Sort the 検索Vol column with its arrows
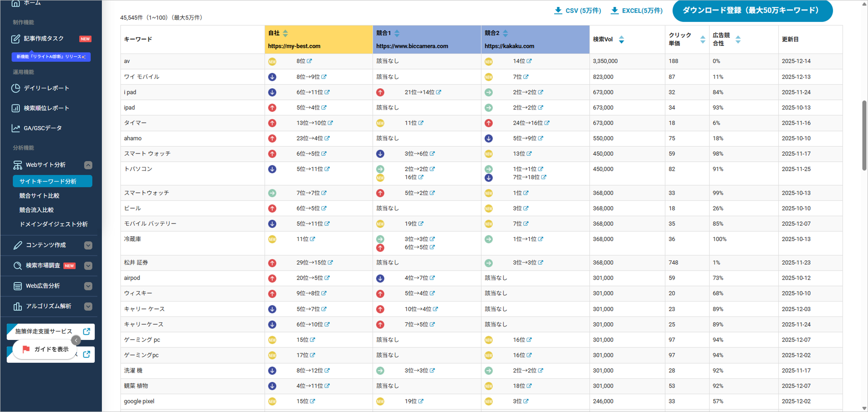The width and height of the screenshot is (868, 412). pyautogui.click(x=621, y=39)
